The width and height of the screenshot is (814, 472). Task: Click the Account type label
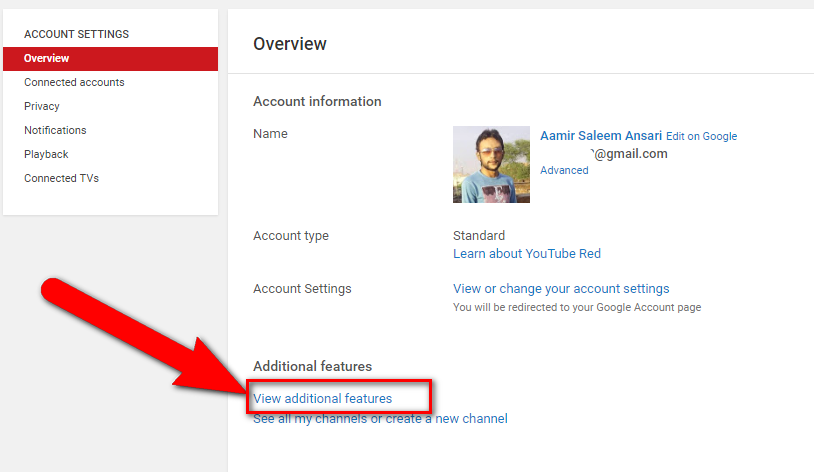pos(291,236)
